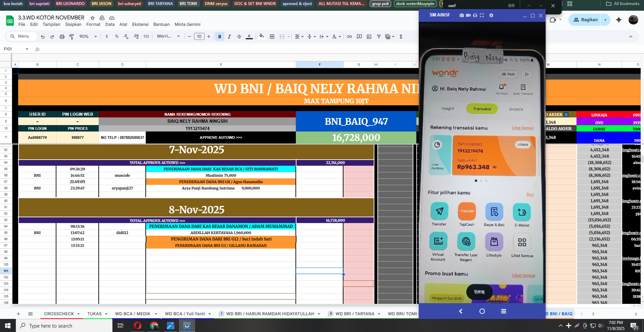Click the redo icon in Sheets toolbar
644x332 pixels.
click(x=52, y=37)
